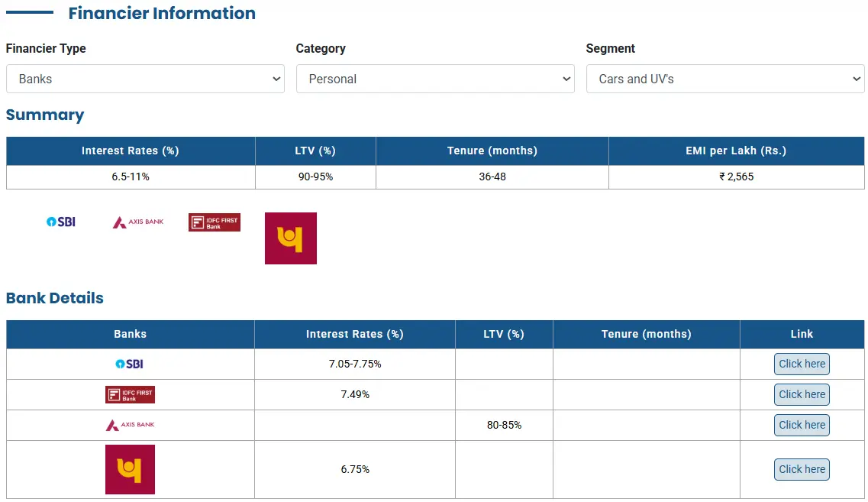Viewport: 868px width, 502px height.
Task: Select the summary LTV value '90-95%'
Action: 315,177
